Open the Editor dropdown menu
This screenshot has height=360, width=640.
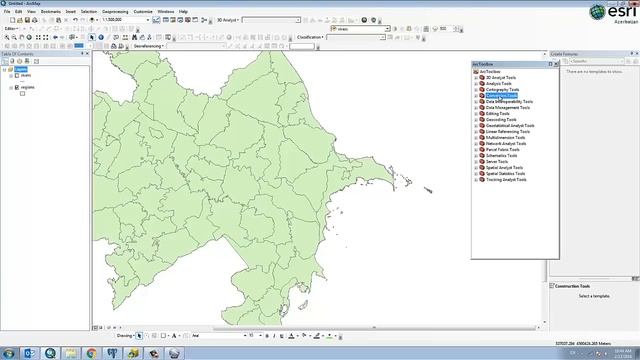[x=11, y=29]
